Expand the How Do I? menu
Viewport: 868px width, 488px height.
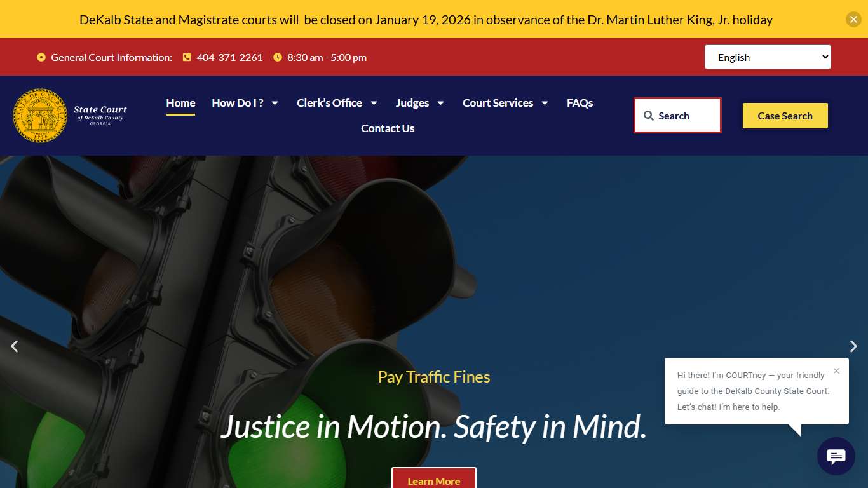245,103
